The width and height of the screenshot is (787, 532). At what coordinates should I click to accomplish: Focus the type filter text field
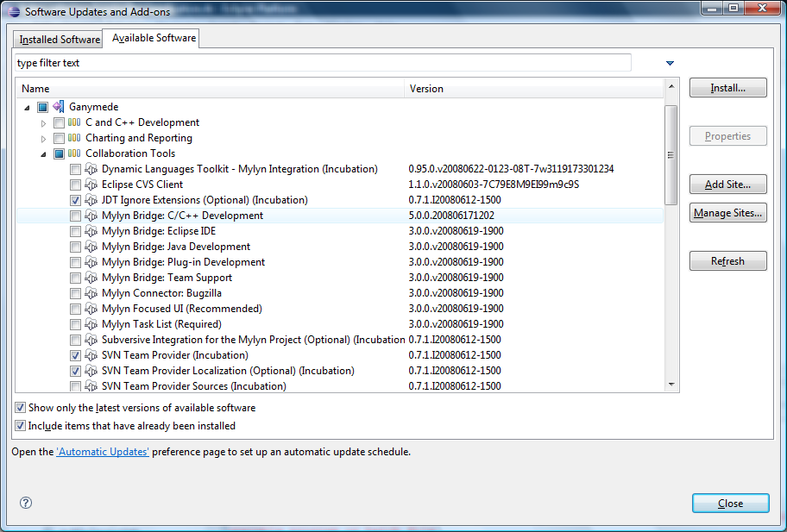[x=323, y=63]
